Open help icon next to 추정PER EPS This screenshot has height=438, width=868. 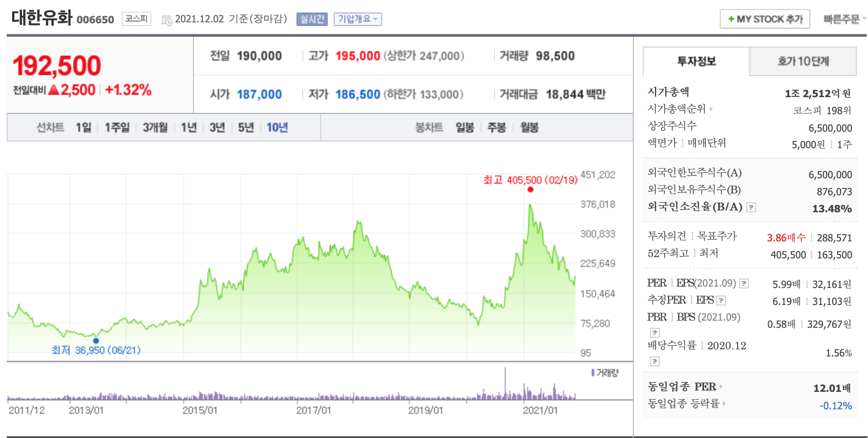(721, 301)
